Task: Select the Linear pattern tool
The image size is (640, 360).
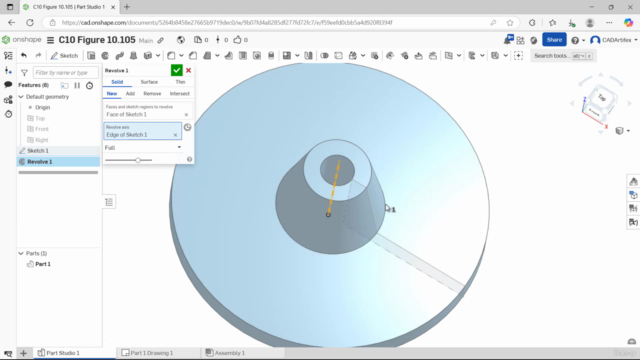Action: click(x=287, y=56)
